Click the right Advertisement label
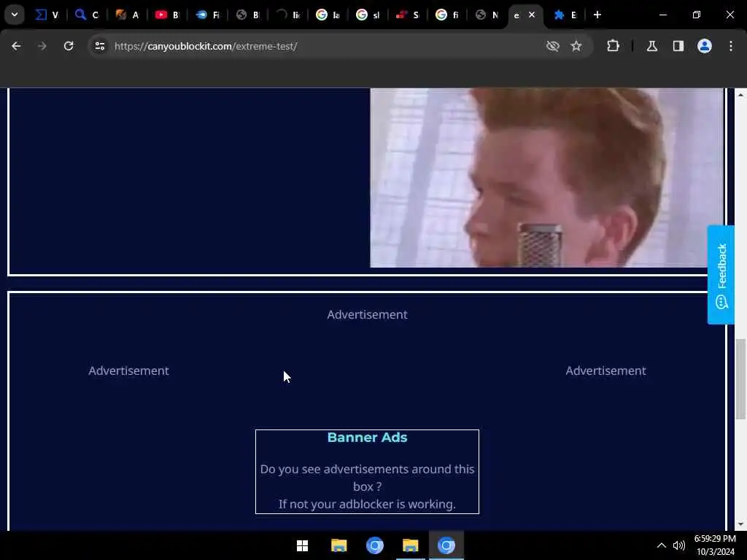Image resolution: width=747 pixels, height=560 pixels. [606, 371]
